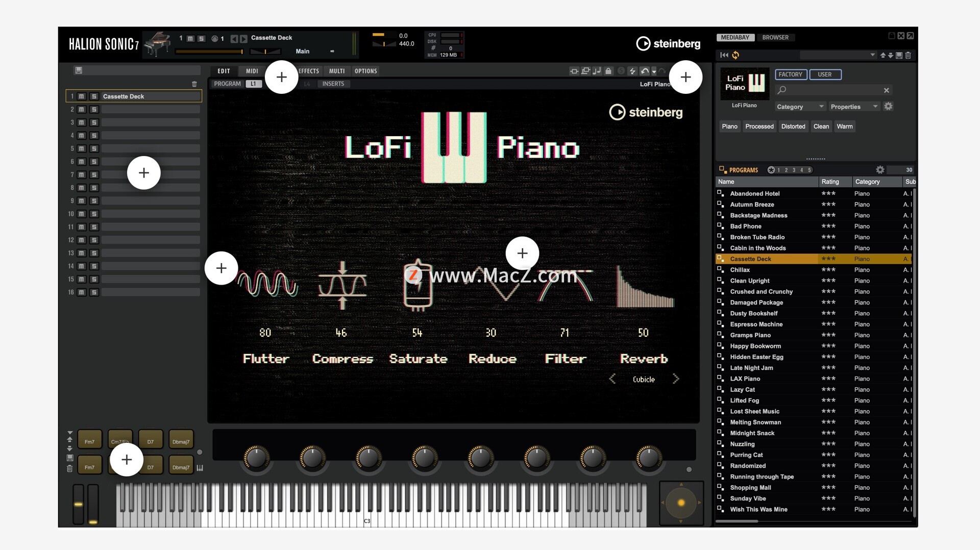
Task: Select previous reverb type arrow
Action: pos(612,379)
